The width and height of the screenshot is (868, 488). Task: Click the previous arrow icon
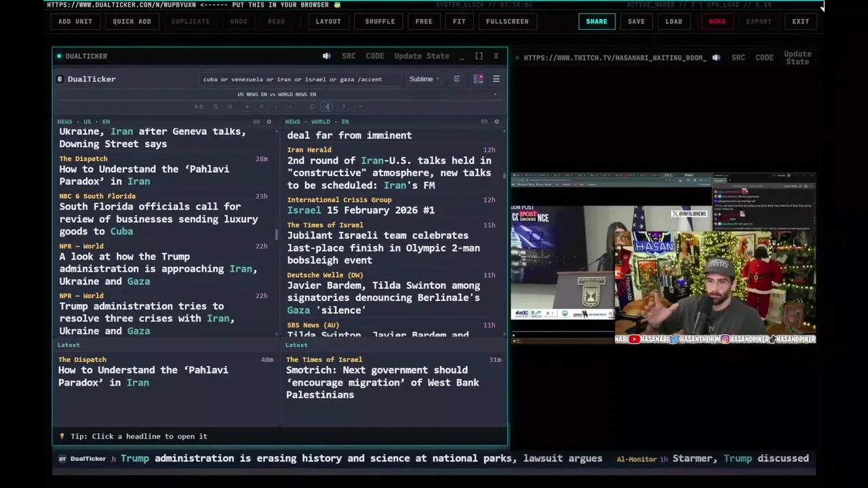click(x=276, y=106)
